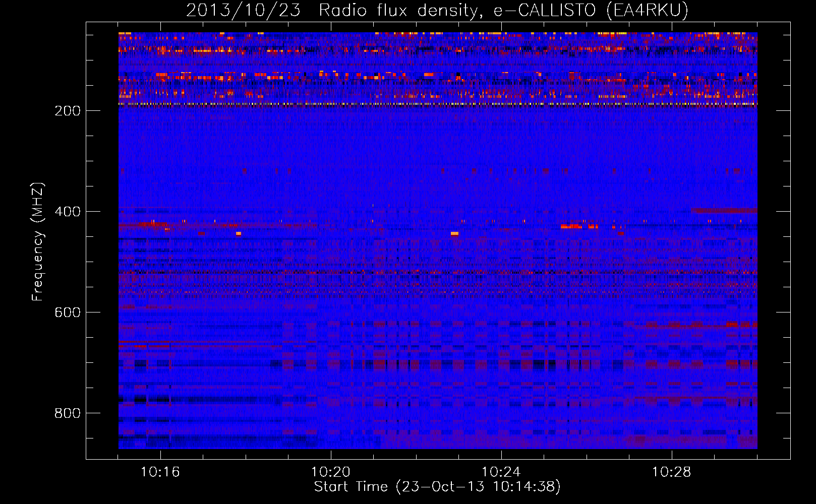Click the 10:28 time tick label

(x=672, y=472)
